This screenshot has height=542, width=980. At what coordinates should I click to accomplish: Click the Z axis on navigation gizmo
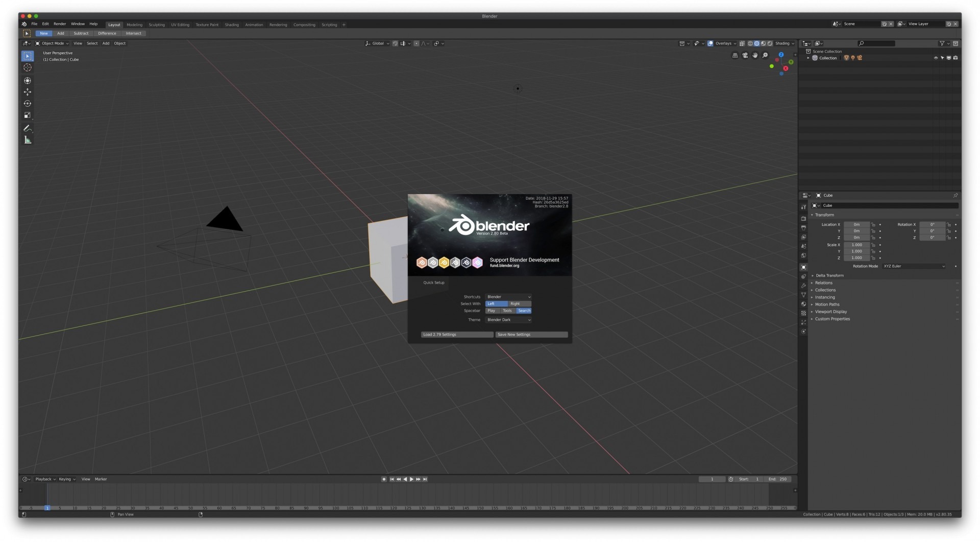pos(781,55)
